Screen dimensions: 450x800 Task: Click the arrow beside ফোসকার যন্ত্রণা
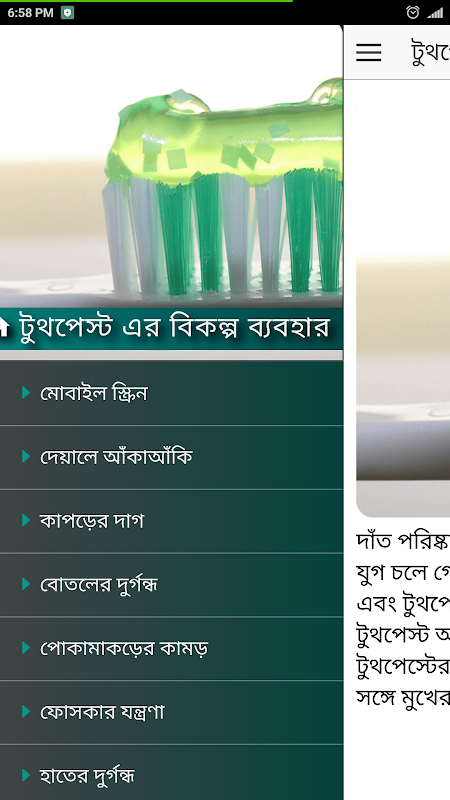pyautogui.click(x=26, y=711)
